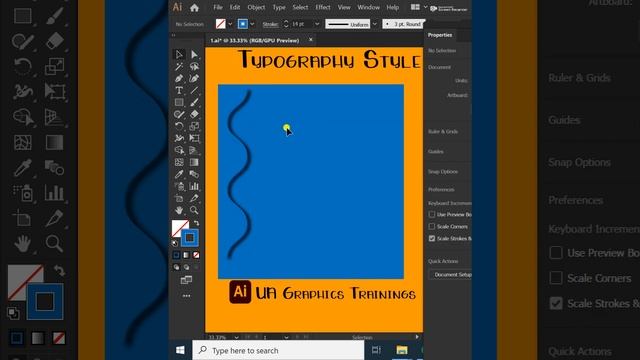640x360 pixels.
Task: Open the Effect menu
Action: point(322,7)
